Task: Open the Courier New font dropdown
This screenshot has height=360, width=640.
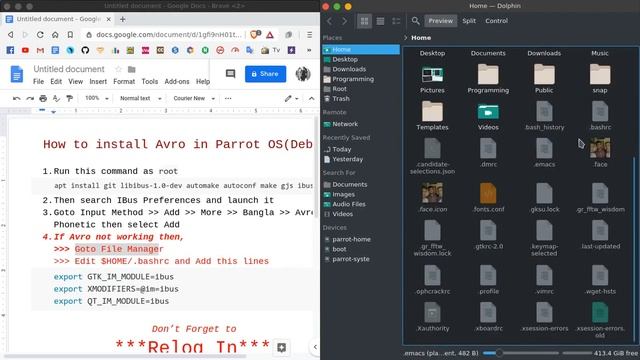Action: point(193,98)
